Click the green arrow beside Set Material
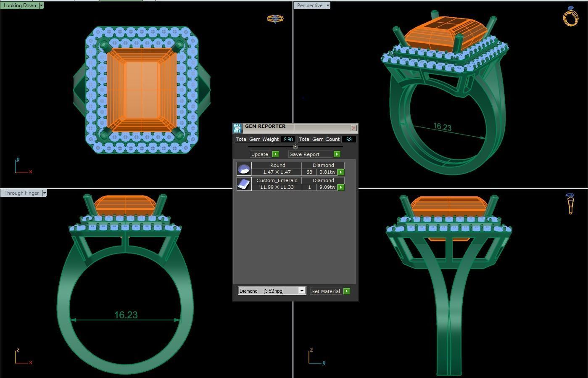 pos(347,291)
